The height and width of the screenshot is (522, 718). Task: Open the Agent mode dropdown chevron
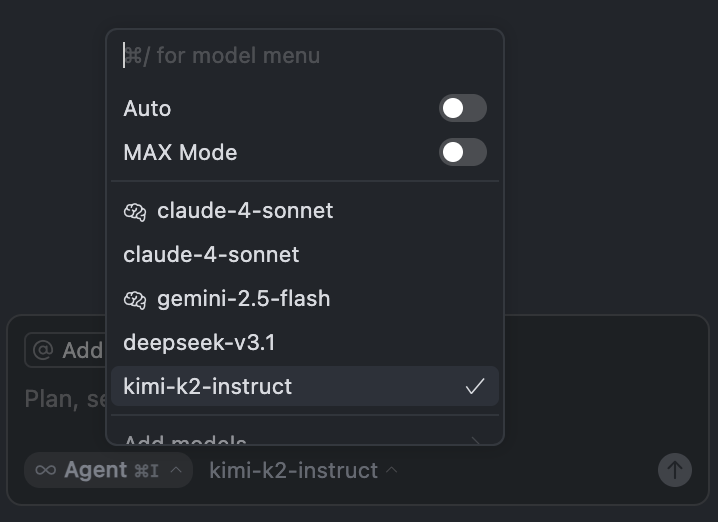point(176,470)
